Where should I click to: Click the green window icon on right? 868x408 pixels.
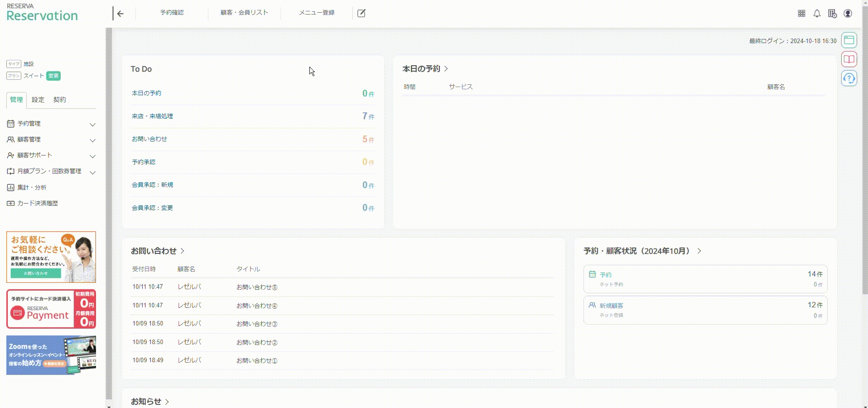click(x=849, y=40)
